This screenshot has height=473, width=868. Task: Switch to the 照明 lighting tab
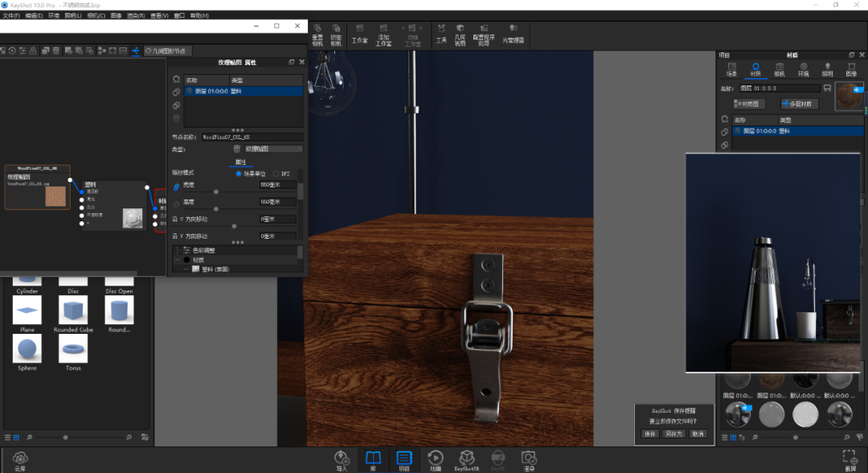(x=827, y=70)
